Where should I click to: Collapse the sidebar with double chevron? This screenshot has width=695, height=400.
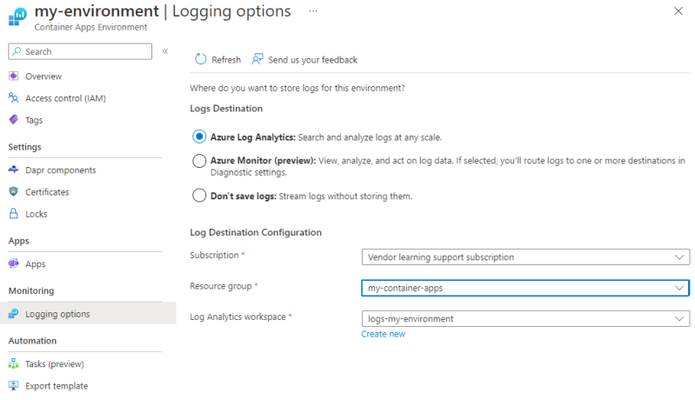(x=165, y=51)
